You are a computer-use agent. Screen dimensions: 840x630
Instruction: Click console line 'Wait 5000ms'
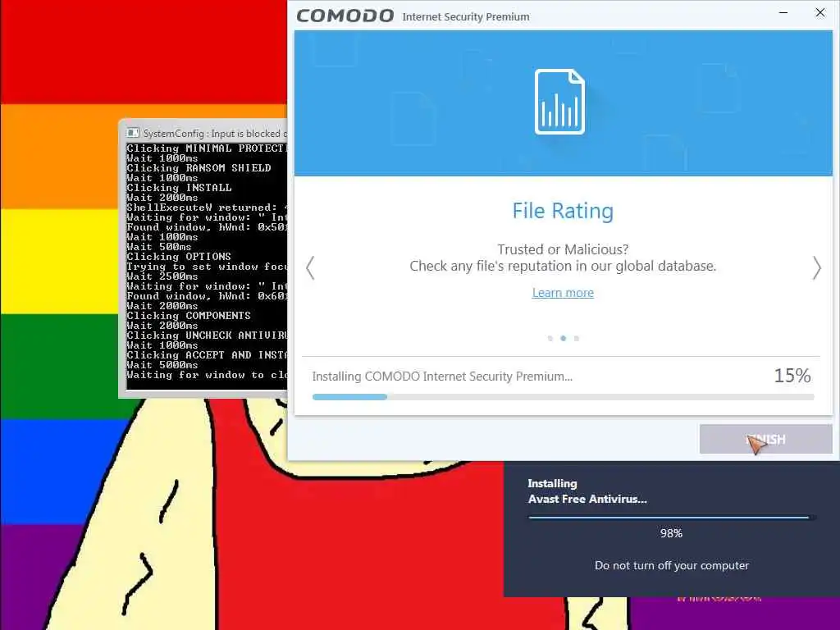click(x=162, y=365)
